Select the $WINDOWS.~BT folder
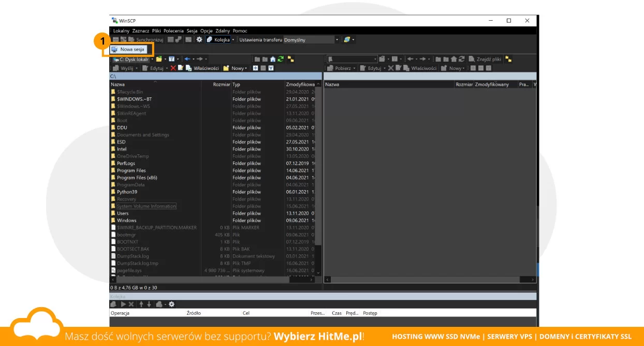Image resolution: width=644 pixels, height=346 pixels. tap(134, 99)
